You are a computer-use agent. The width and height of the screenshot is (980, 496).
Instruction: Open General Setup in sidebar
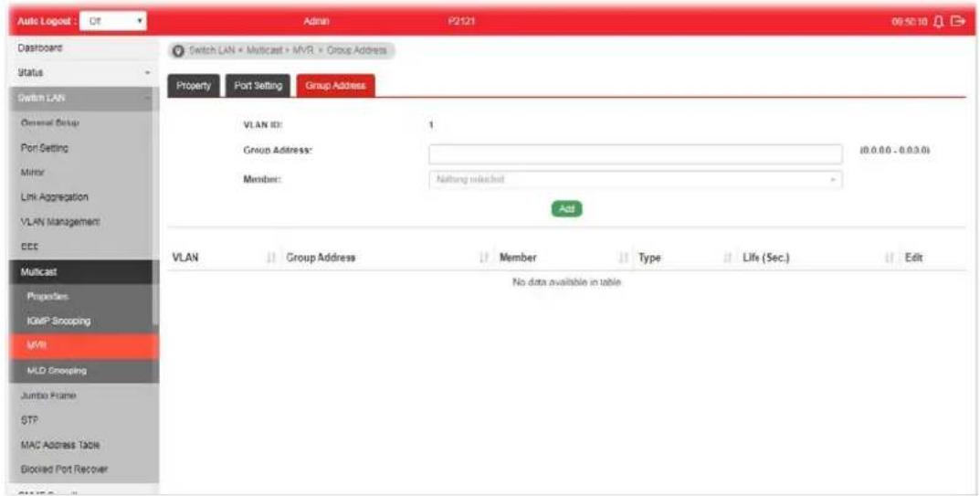(x=81, y=123)
